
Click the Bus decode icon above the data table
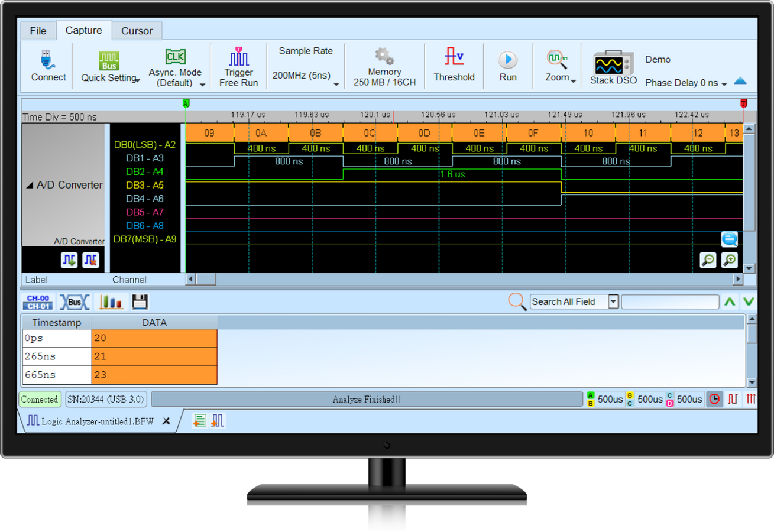[x=75, y=301]
